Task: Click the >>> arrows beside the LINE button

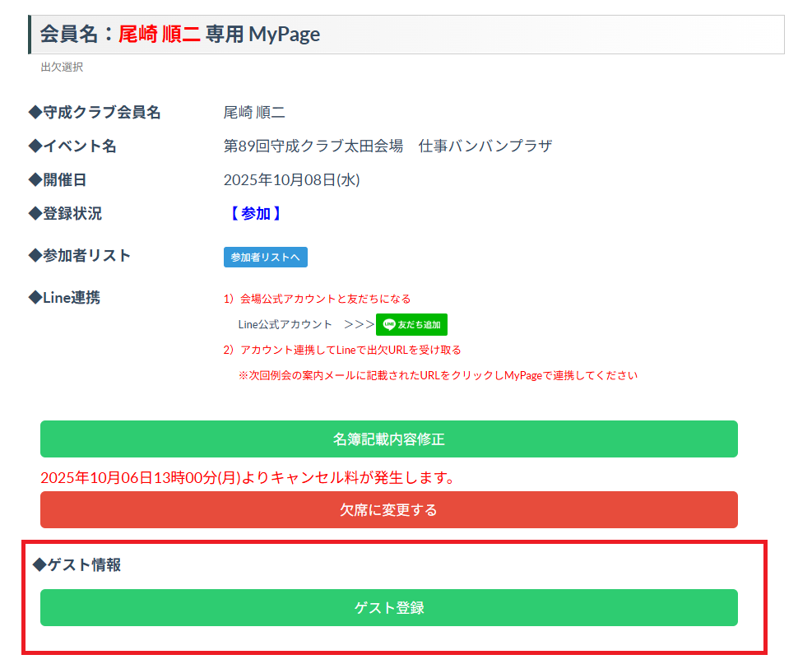Action: coord(359,325)
